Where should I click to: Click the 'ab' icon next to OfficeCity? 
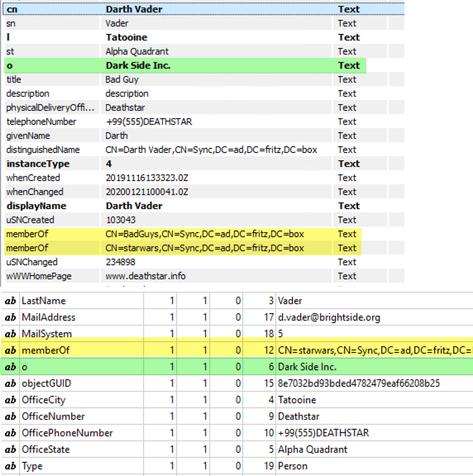pos(10,400)
